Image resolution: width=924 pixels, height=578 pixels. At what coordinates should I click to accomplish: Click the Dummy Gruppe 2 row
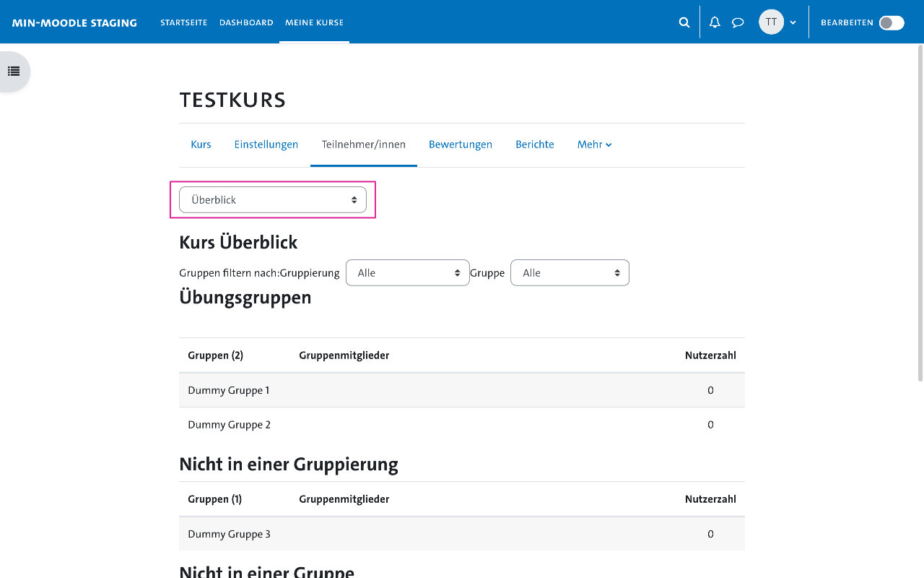(462, 425)
